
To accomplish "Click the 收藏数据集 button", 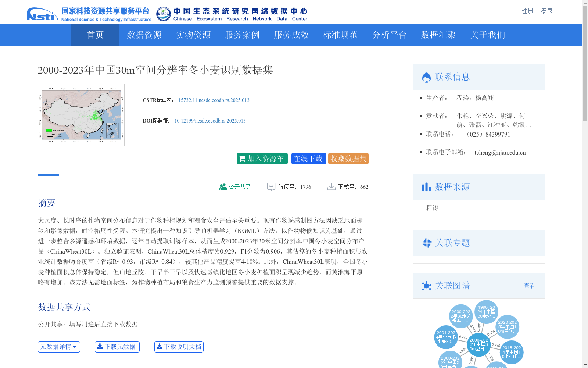I will point(348,159).
